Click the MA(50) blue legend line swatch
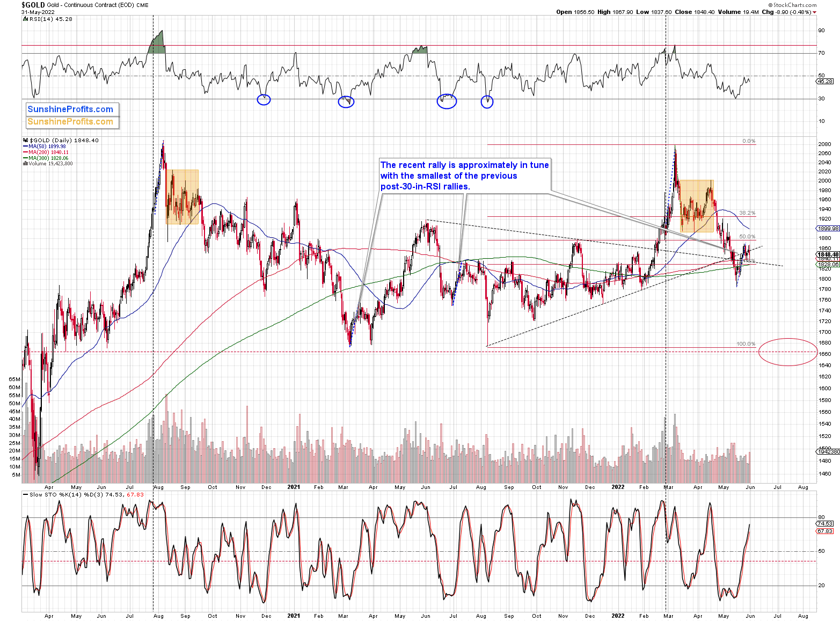The height and width of the screenshot is (621, 840). 25,147
